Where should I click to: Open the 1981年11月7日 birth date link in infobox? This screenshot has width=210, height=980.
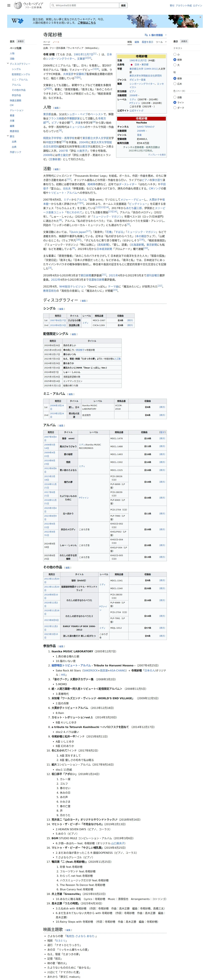(138, 60)
